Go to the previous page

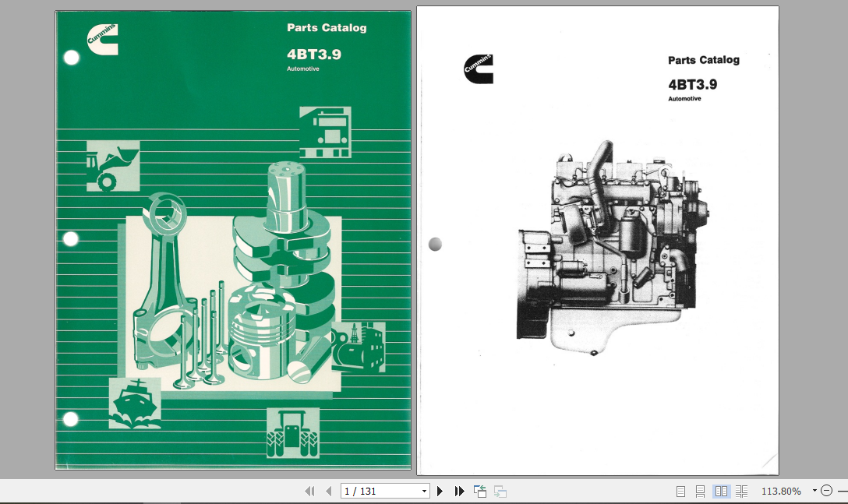(328, 491)
